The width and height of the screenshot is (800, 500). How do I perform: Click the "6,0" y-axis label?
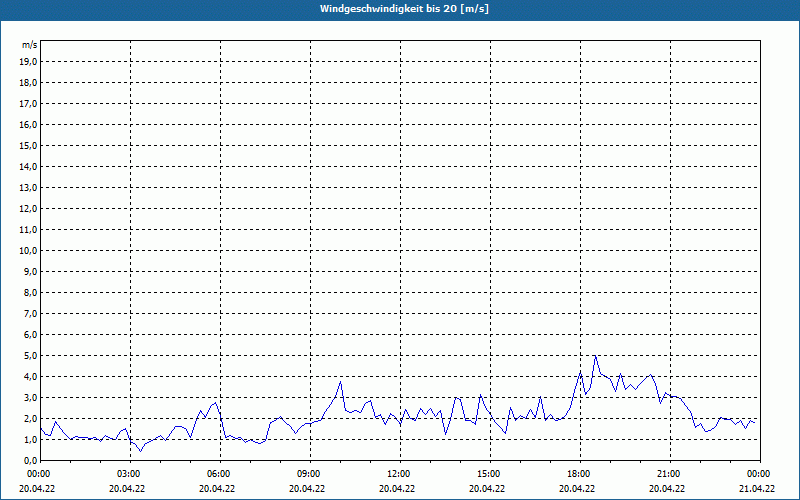[30, 335]
